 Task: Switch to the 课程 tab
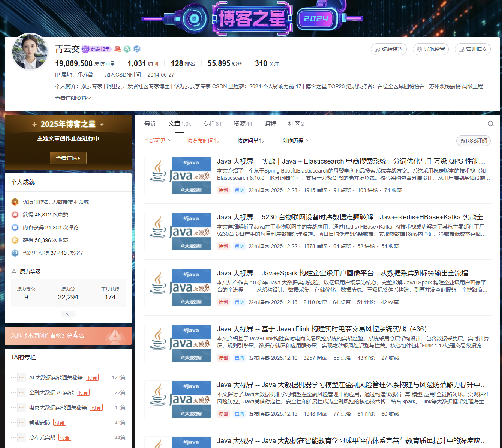pyautogui.click(x=270, y=124)
